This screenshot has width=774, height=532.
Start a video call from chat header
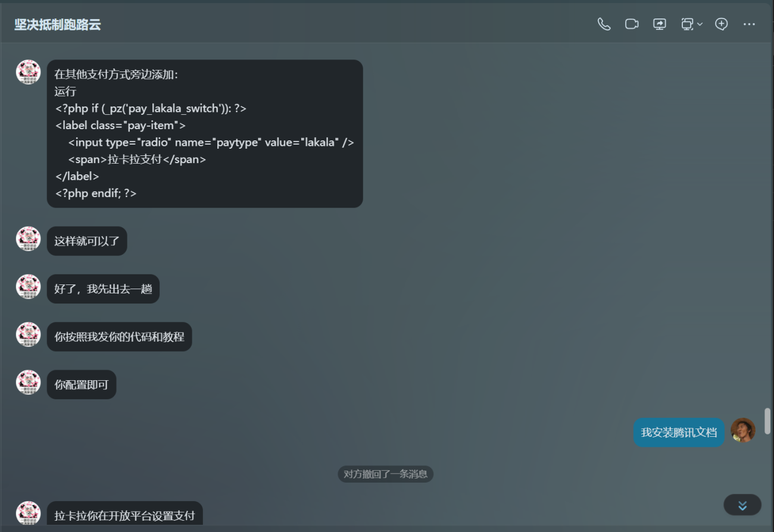point(632,24)
